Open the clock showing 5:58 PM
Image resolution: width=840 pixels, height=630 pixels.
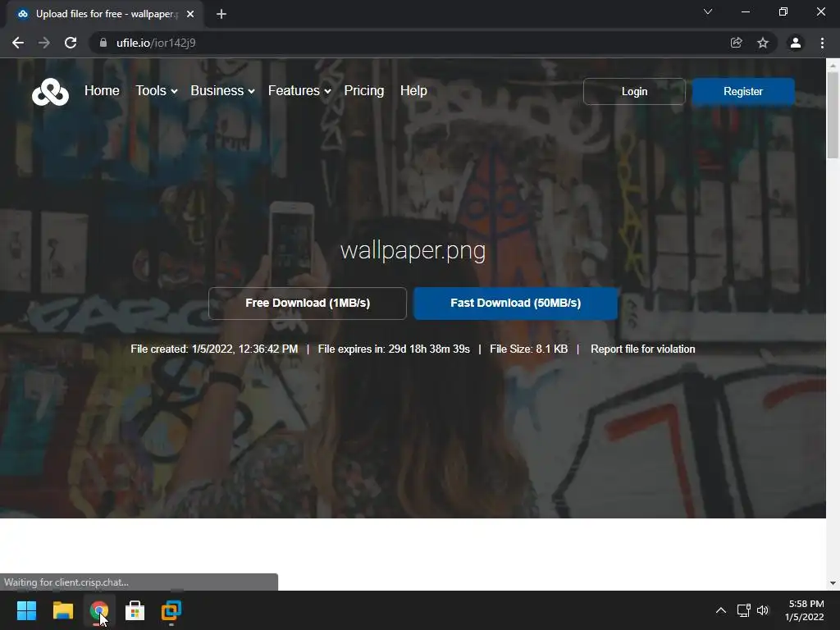805,610
